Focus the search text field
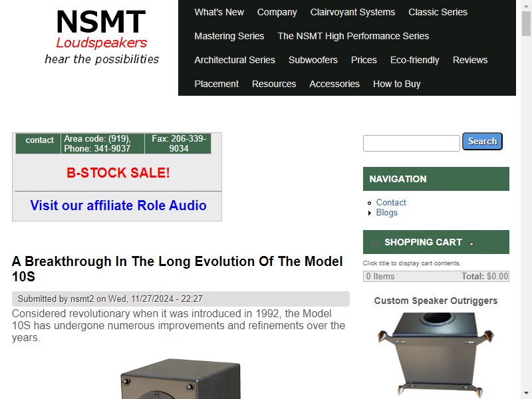The image size is (532, 399). pos(411,143)
